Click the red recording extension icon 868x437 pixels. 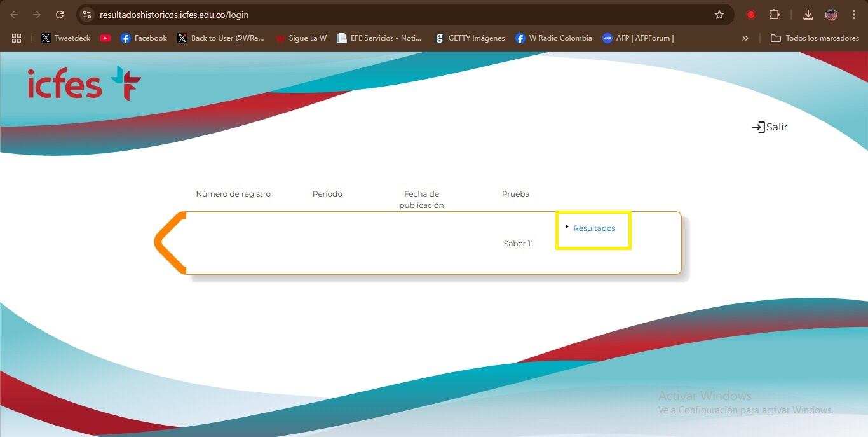click(x=751, y=15)
